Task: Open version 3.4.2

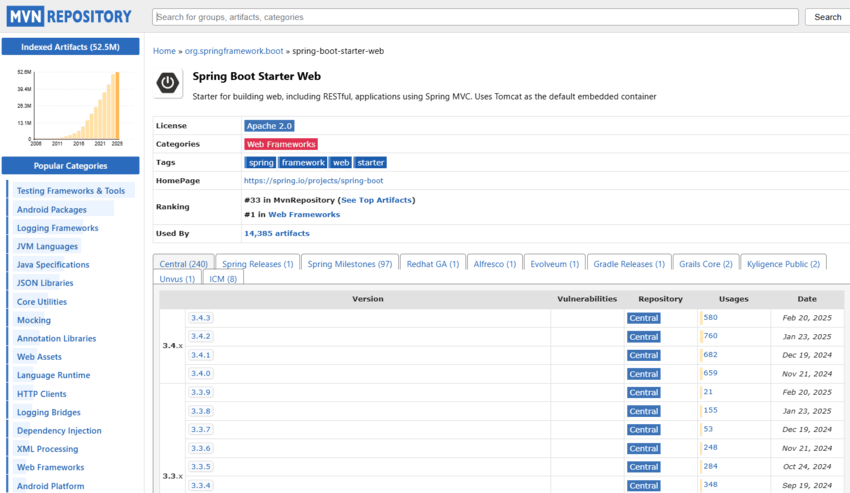Action: (201, 336)
